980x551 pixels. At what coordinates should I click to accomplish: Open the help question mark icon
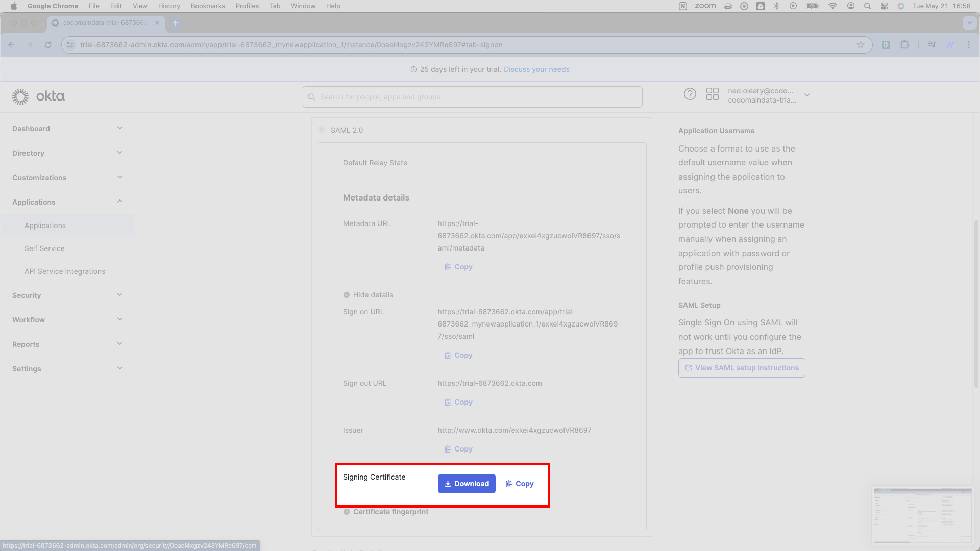[x=690, y=94]
